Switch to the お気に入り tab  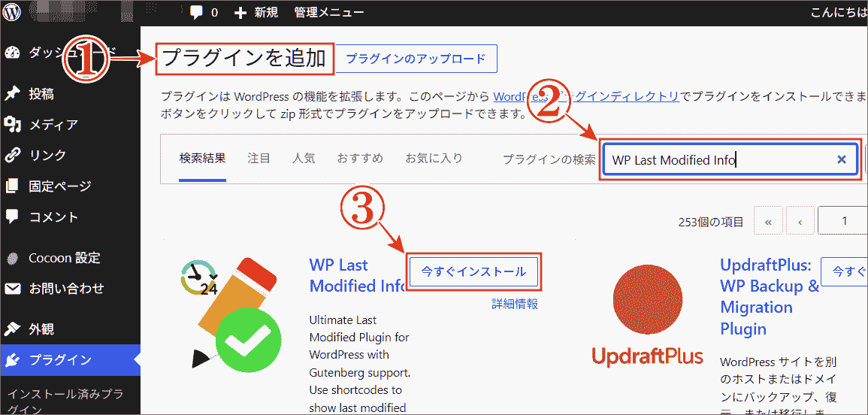434,159
